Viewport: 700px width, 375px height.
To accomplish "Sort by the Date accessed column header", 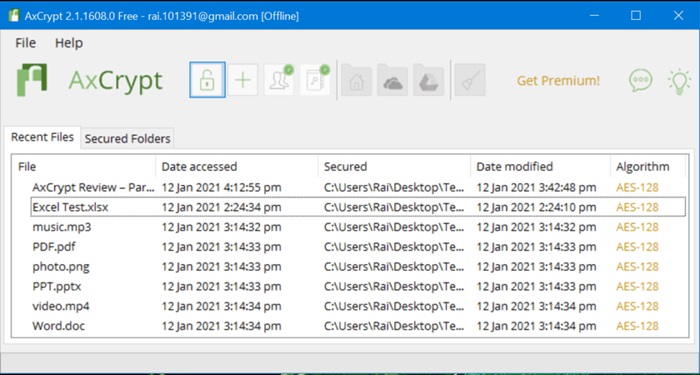I will point(237,167).
